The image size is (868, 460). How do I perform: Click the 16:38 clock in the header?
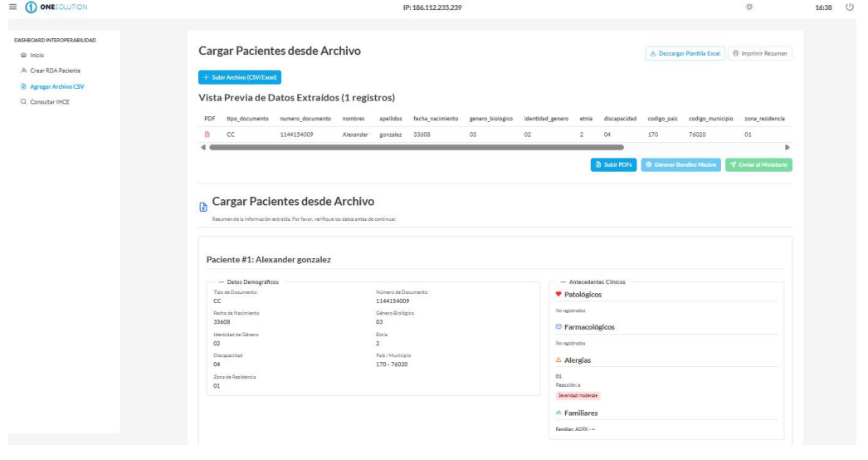(823, 7)
